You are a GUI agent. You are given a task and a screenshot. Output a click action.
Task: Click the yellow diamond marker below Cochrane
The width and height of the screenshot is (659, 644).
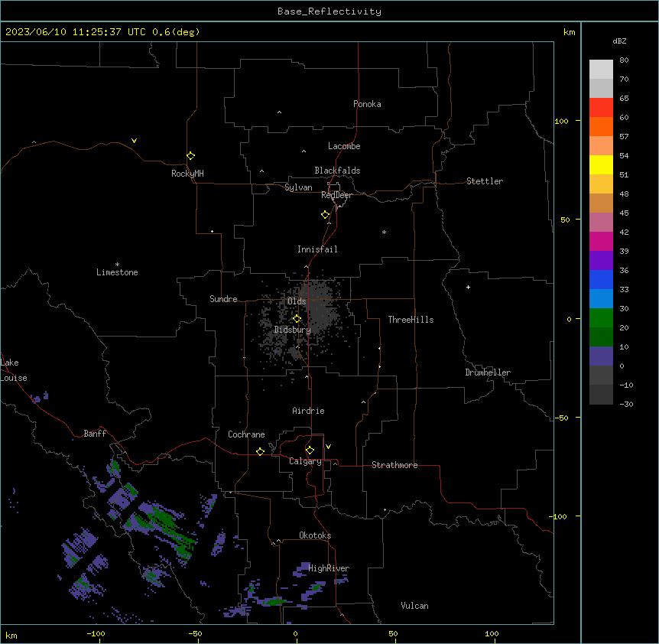point(260,451)
